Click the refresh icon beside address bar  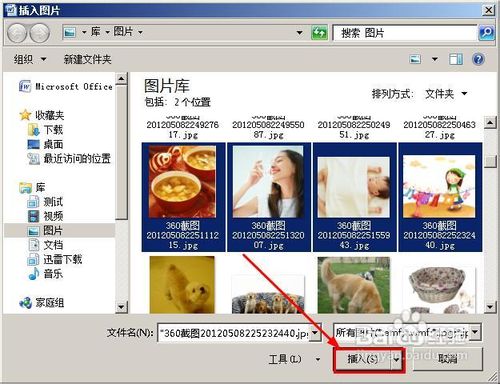pos(319,33)
